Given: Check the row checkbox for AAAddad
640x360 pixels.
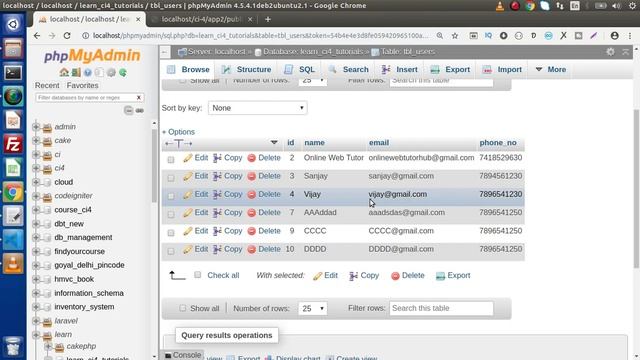Looking at the screenshot, I should (171, 214).
